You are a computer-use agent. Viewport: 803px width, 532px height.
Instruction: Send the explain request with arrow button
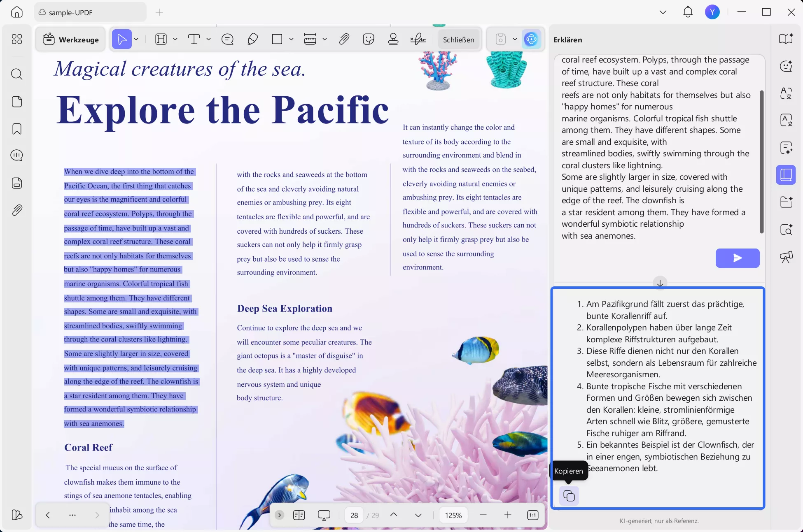coord(737,258)
